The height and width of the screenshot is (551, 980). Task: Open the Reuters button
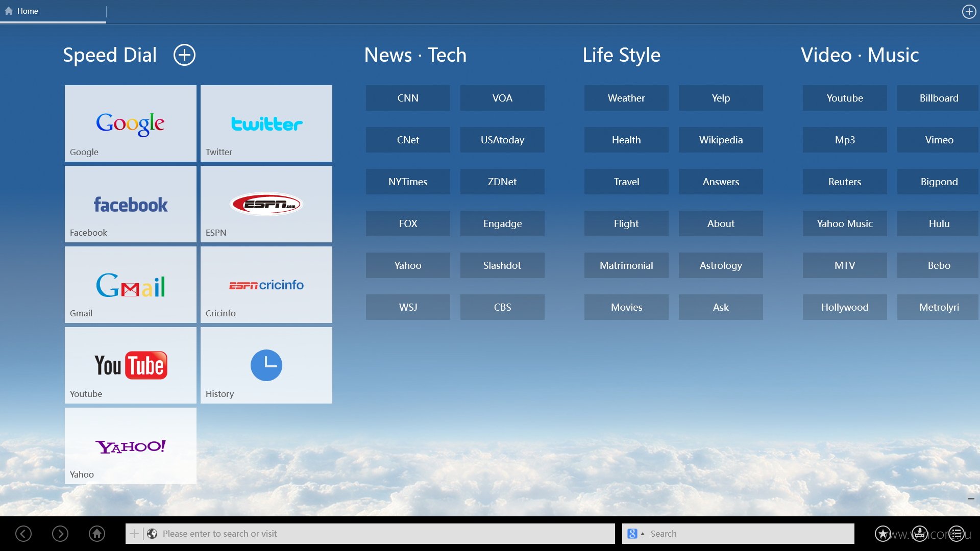coord(845,182)
